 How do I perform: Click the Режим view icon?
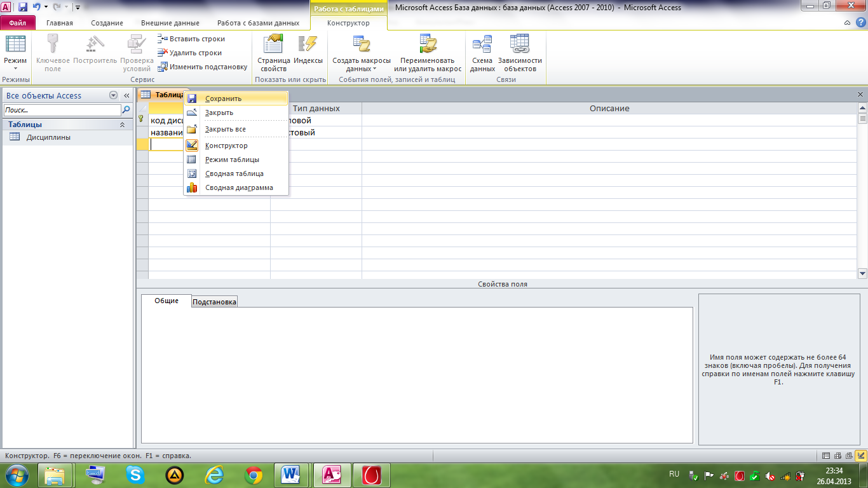click(x=15, y=44)
